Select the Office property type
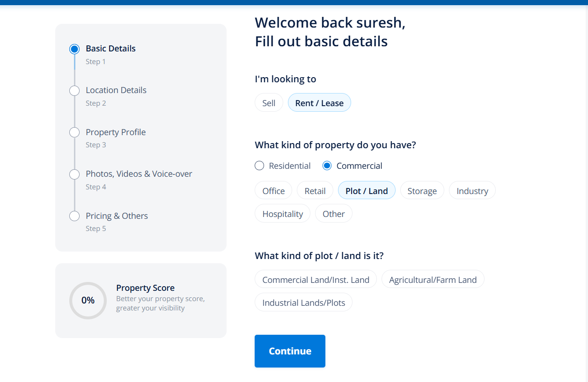The width and height of the screenshot is (588, 382). pyautogui.click(x=273, y=191)
